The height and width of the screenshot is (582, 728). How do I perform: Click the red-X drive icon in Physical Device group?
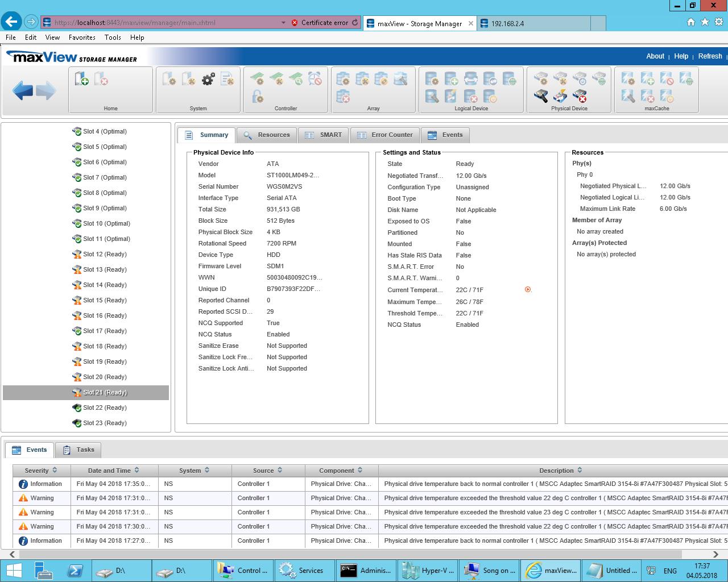coord(580,96)
